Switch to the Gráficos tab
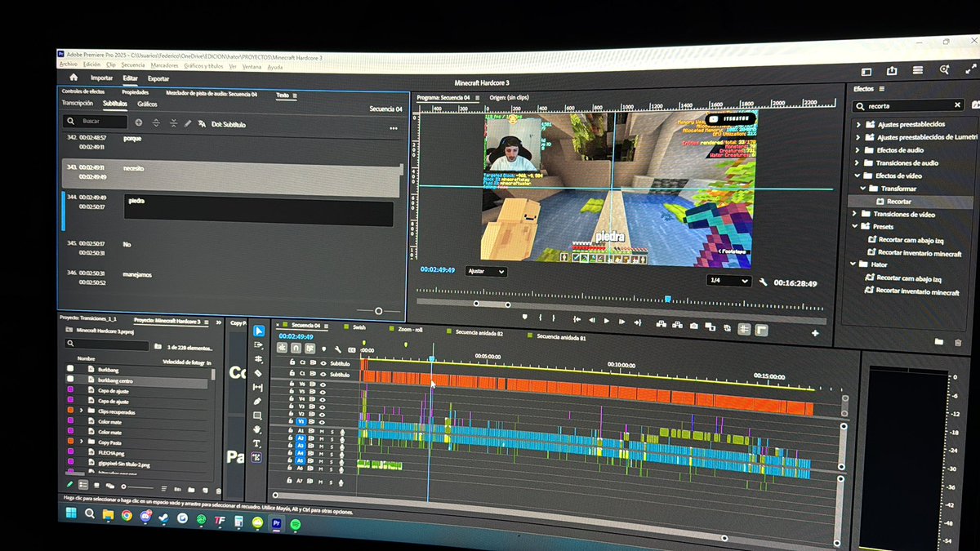The image size is (980, 551). coord(148,104)
